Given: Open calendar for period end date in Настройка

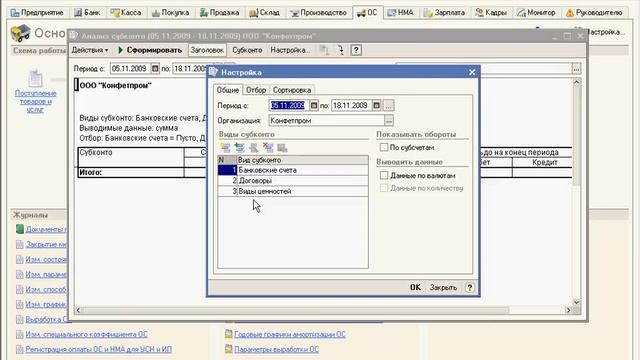Looking at the screenshot, I should click(376, 105).
